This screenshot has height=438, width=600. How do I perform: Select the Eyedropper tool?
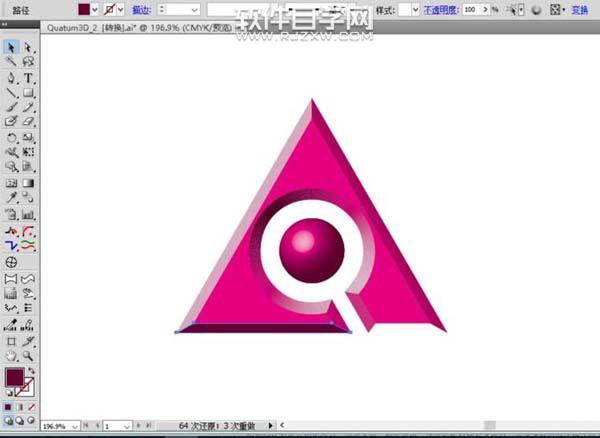11,197
